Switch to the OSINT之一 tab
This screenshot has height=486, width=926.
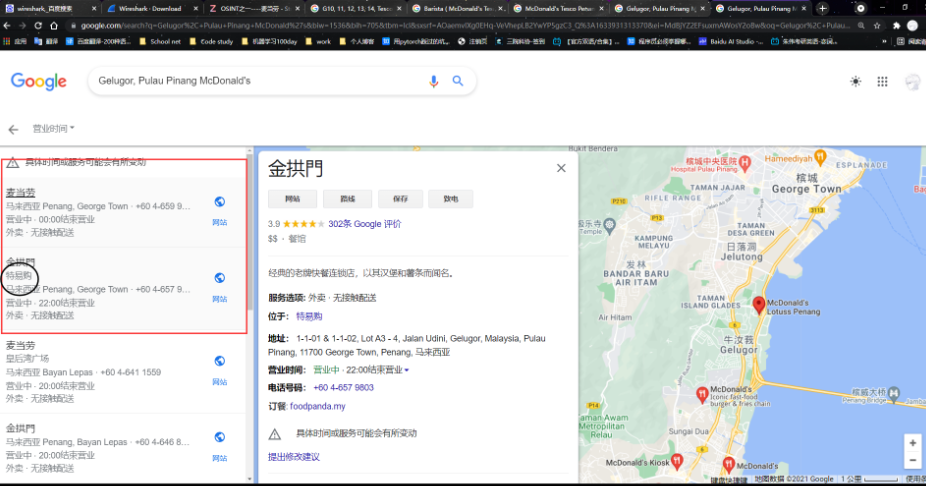254,9
